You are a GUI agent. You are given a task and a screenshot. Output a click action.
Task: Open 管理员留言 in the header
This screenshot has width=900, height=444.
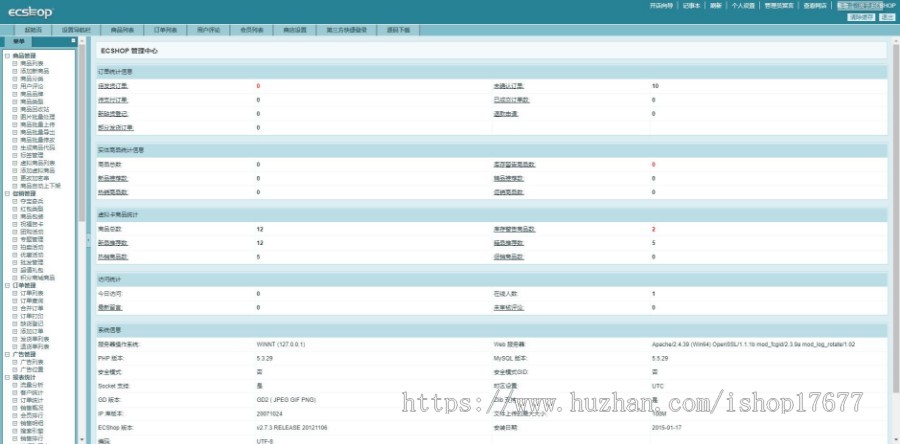[779, 6]
